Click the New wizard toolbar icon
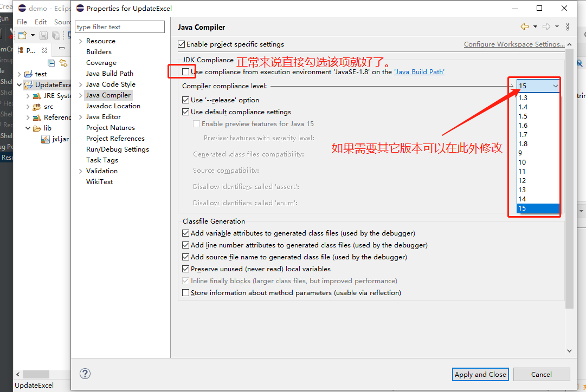This screenshot has height=392, width=586. click(x=22, y=35)
